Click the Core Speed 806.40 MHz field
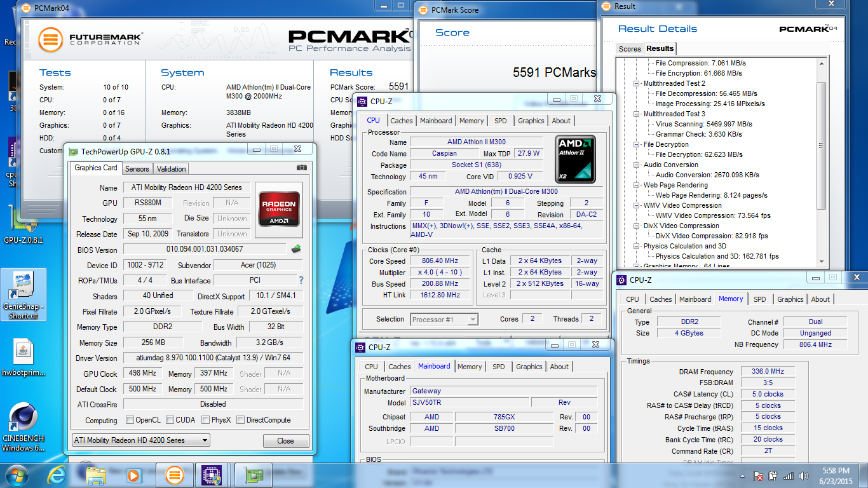This screenshot has height=488, width=868. pyautogui.click(x=440, y=261)
